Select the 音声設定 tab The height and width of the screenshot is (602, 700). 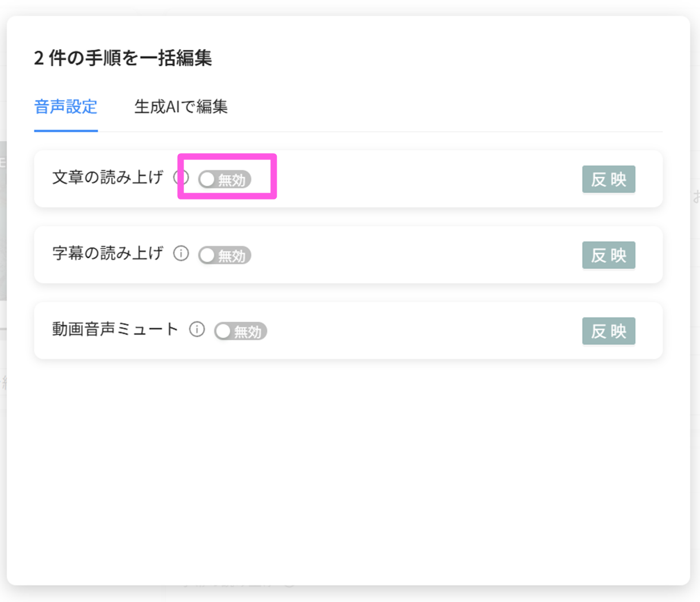(66, 107)
